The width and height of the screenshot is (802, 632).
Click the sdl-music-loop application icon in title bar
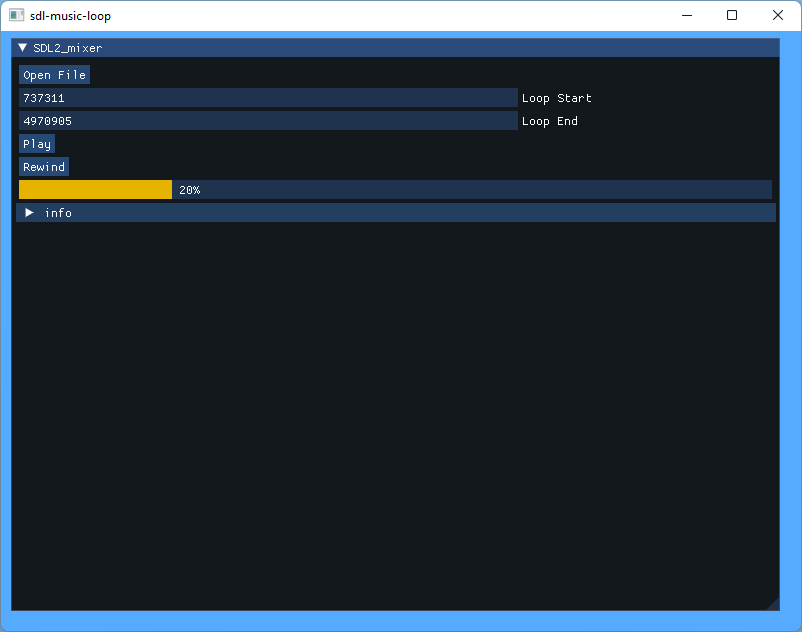click(x=16, y=15)
